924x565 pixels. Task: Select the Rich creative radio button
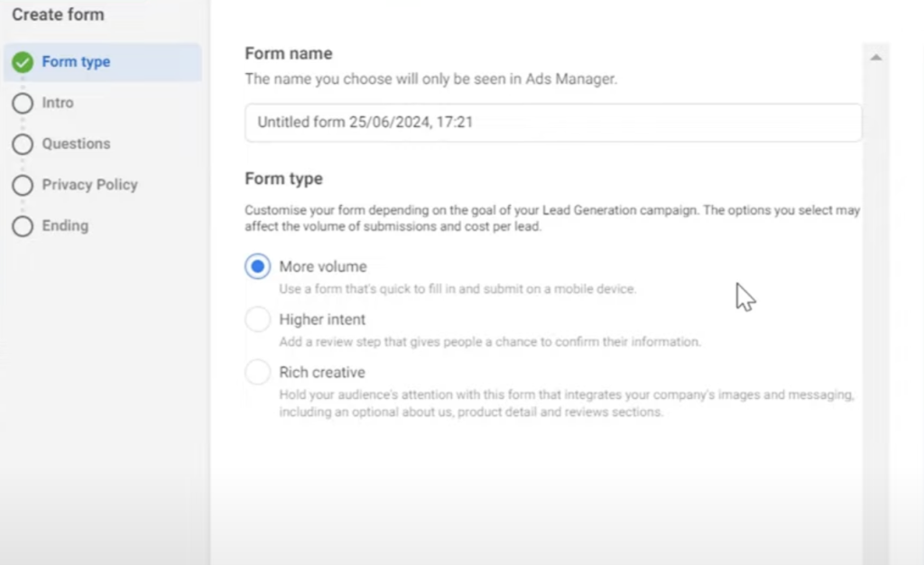pyautogui.click(x=258, y=372)
